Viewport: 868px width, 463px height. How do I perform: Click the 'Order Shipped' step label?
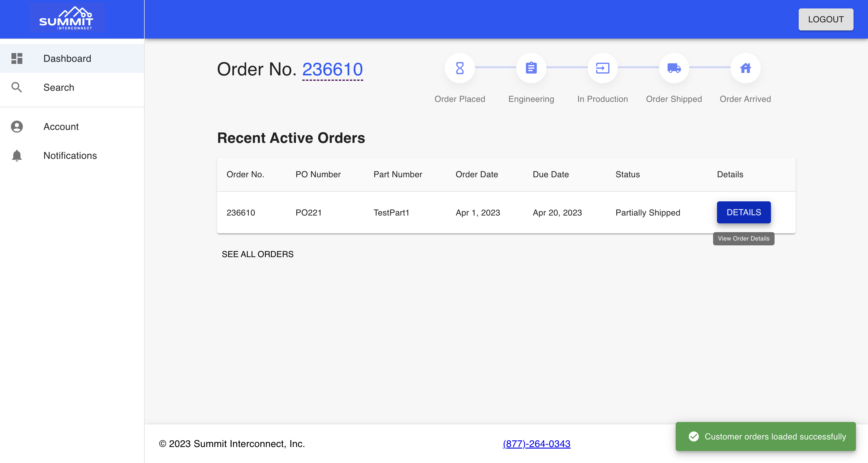pos(674,99)
